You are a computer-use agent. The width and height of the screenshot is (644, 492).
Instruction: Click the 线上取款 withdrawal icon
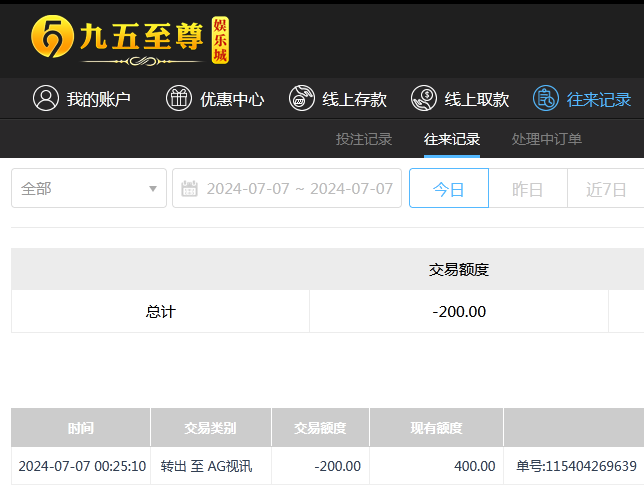pos(423,98)
